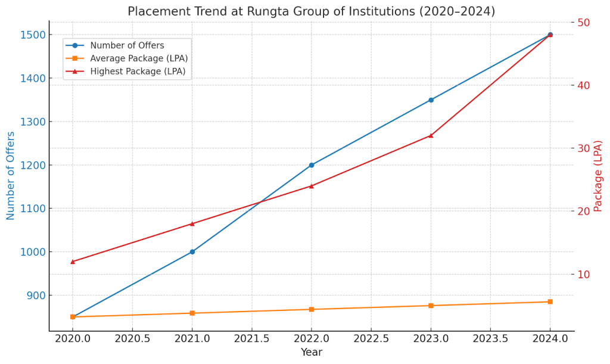The width and height of the screenshot is (610, 364).
Task: Click the right 'Package (LPA)' axis title
Action: point(598,176)
